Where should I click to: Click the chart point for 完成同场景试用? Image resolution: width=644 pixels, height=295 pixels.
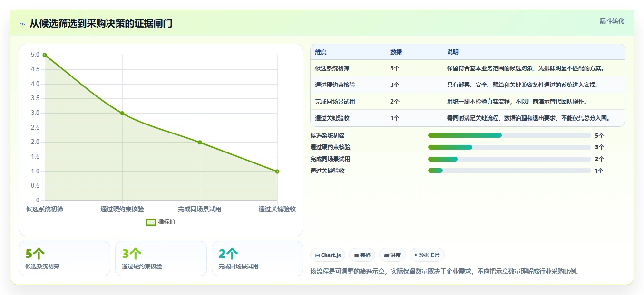click(200, 142)
